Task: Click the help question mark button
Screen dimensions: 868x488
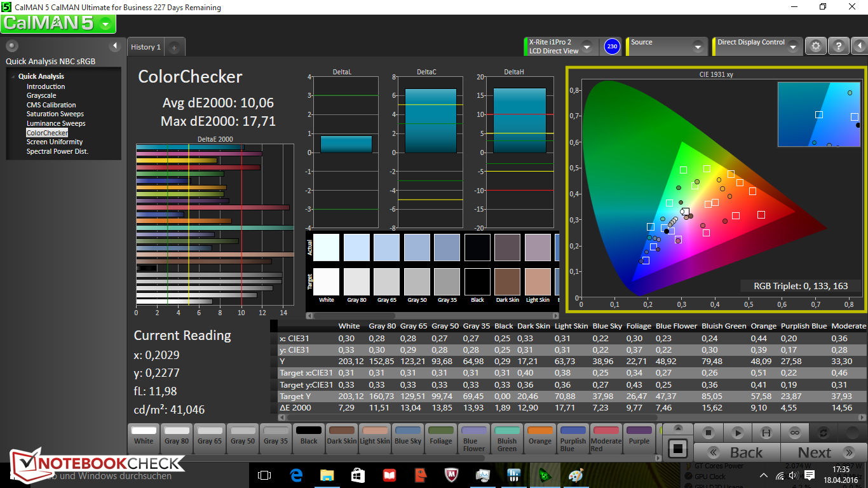Action: 839,46
